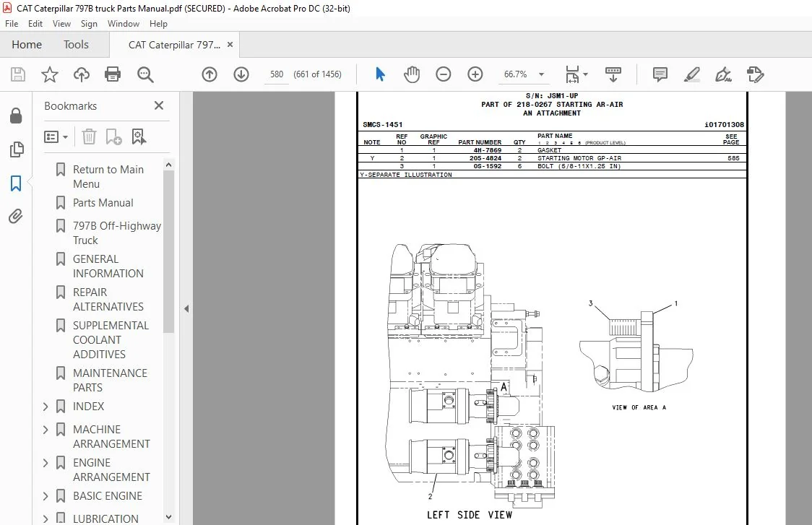Open the SUPPLEMENTAL COOLANT ADDITIVES bookmark

tap(111, 339)
